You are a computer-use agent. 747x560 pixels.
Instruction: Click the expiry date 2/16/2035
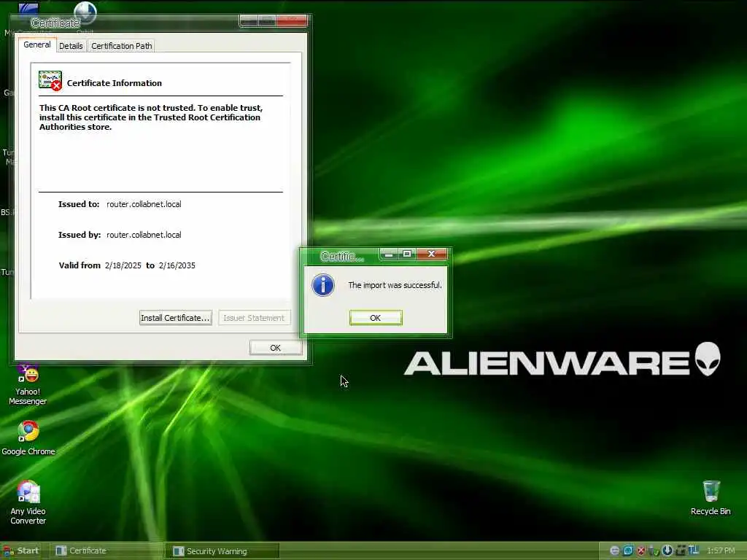[x=177, y=265]
